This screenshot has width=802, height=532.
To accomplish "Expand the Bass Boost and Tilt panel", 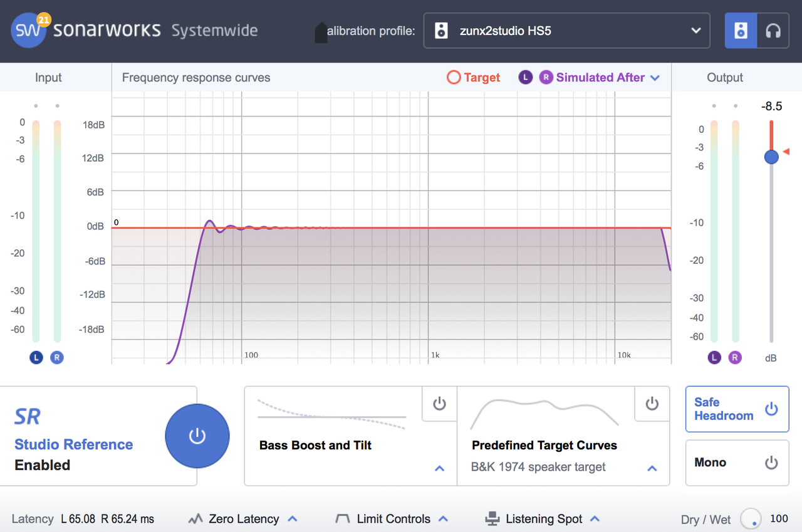I will coord(440,468).
